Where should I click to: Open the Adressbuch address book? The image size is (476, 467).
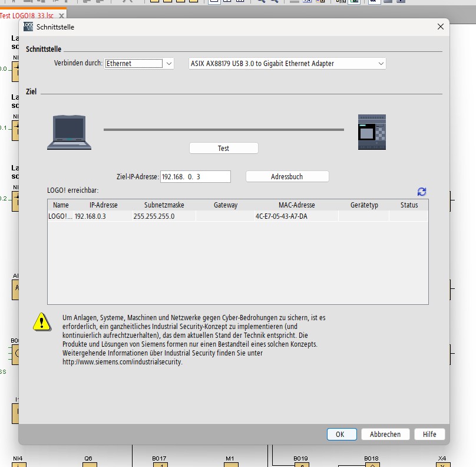pyautogui.click(x=287, y=176)
